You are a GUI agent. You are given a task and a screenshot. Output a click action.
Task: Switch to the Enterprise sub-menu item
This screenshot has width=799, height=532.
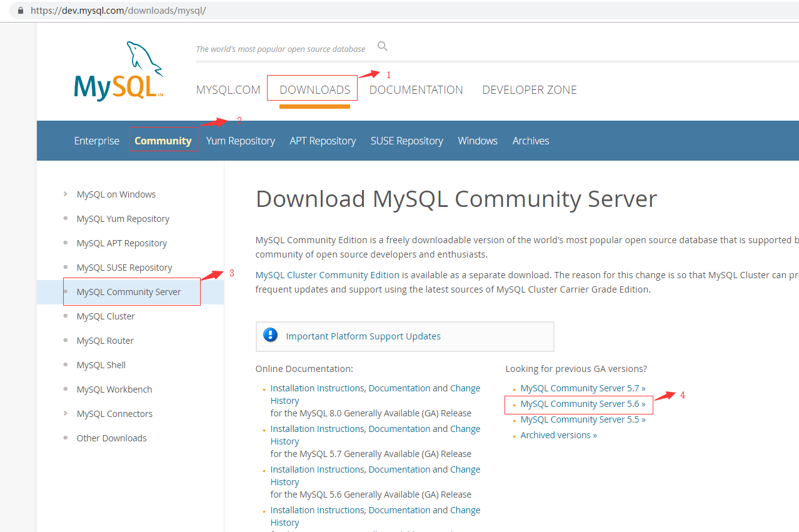pos(97,141)
